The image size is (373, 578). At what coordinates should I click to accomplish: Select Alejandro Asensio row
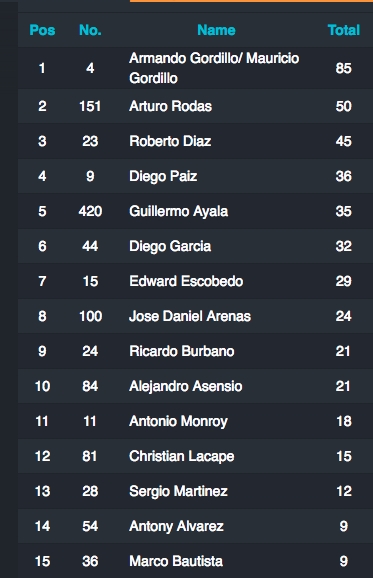pyautogui.click(x=195, y=386)
